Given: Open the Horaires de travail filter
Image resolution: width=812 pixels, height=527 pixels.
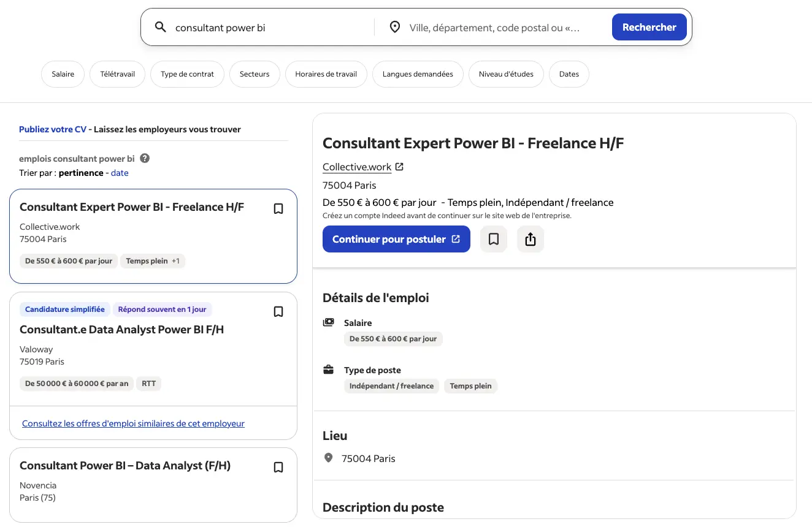Looking at the screenshot, I should pyautogui.click(x=326, y=74).
